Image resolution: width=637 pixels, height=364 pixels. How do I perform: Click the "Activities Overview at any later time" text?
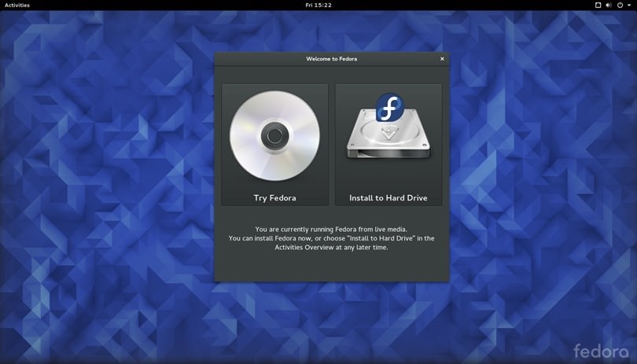pos(331,247)
